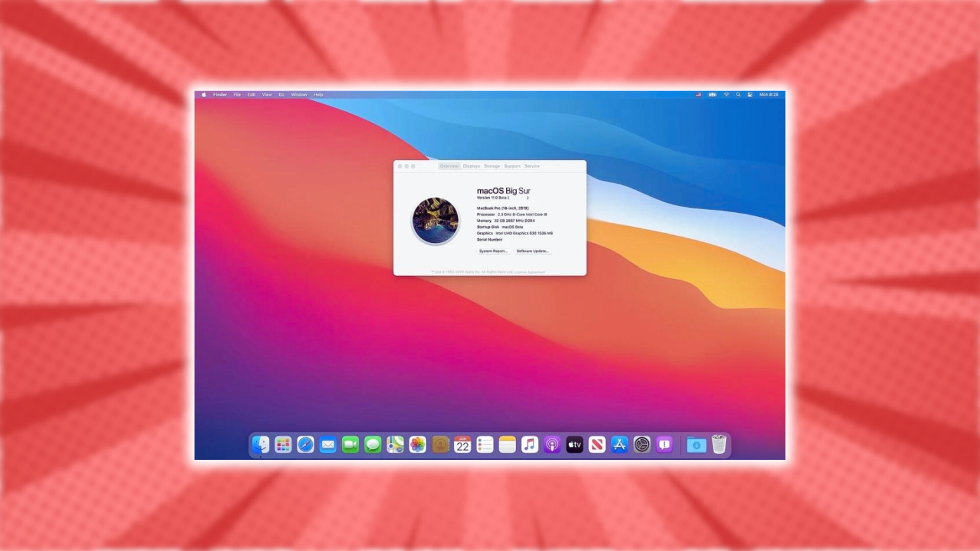Open Feedback Assistant in the dock
The height and width of the screenshot is (551, 980).
pos(665,445)
